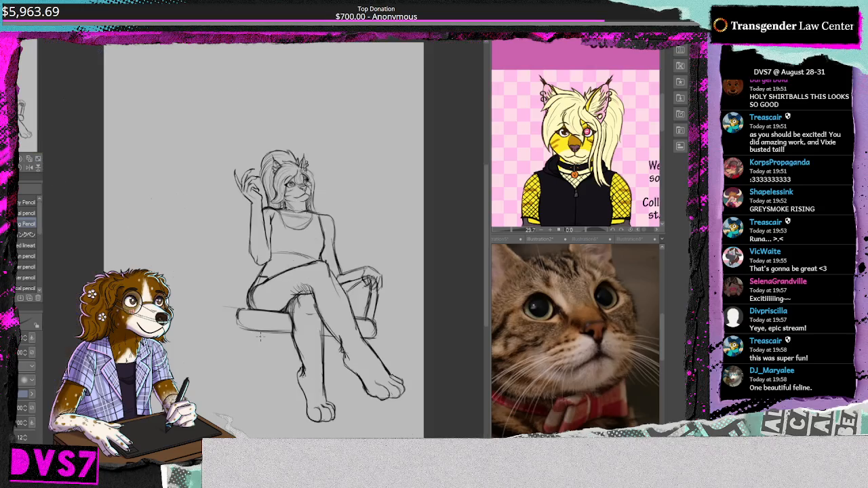Zoom out using the minus icon
868x488 pixels.
tap(541, 230)
